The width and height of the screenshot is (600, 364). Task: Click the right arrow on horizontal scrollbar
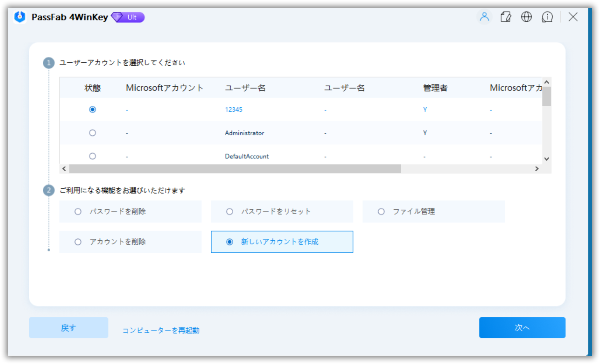tap(537, 169)
